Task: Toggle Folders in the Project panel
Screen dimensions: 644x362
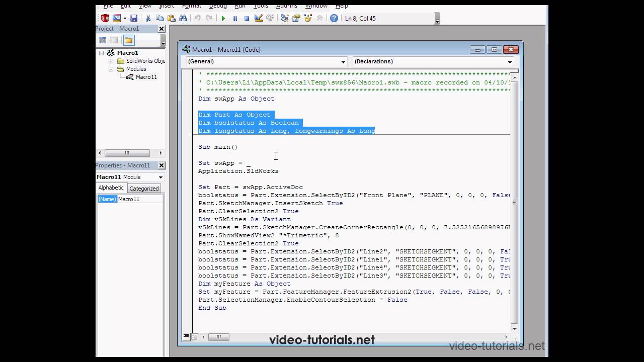Action: [128, 40]
